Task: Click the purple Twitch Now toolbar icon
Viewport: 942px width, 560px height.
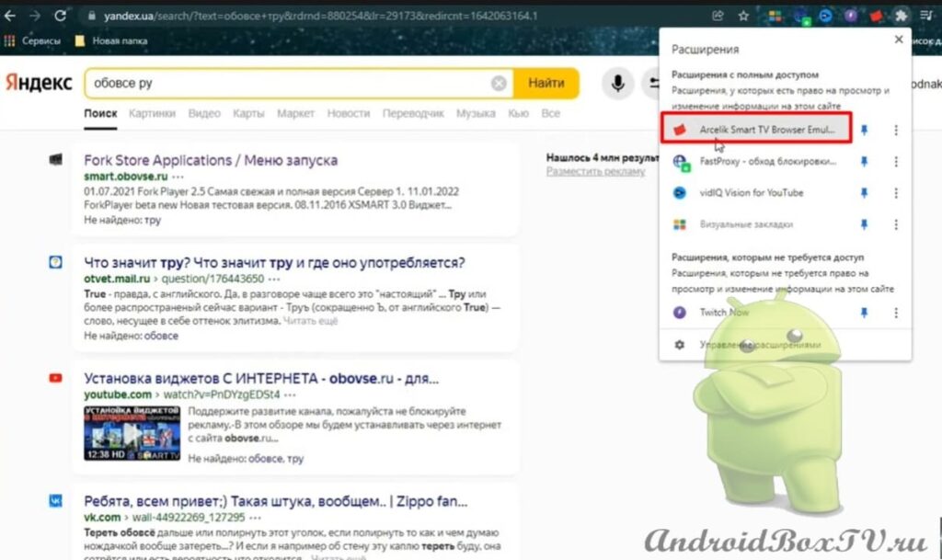Action: tap(851, 16)
